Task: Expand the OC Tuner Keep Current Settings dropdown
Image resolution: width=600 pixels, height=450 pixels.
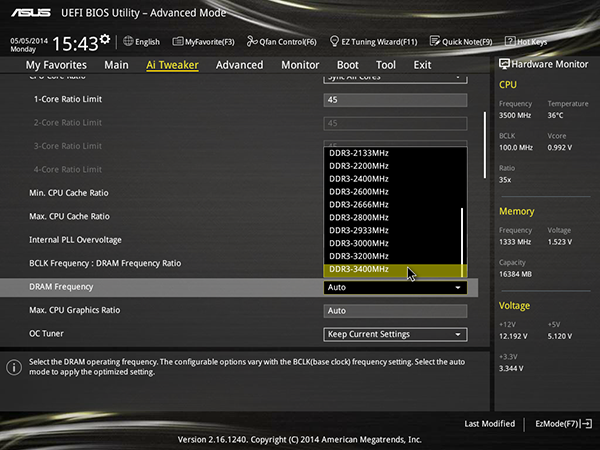Action: pyautogui.click(x=395, y=334)
